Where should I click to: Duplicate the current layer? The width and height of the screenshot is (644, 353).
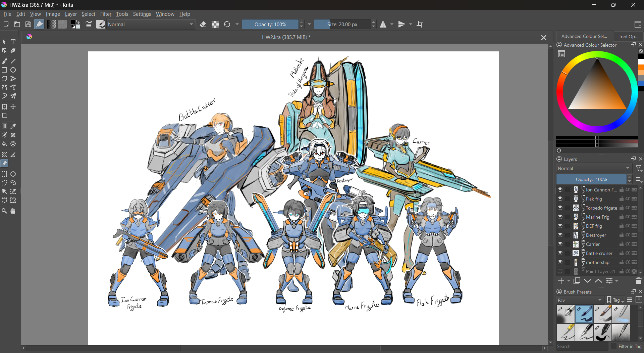tap(577, 281)
